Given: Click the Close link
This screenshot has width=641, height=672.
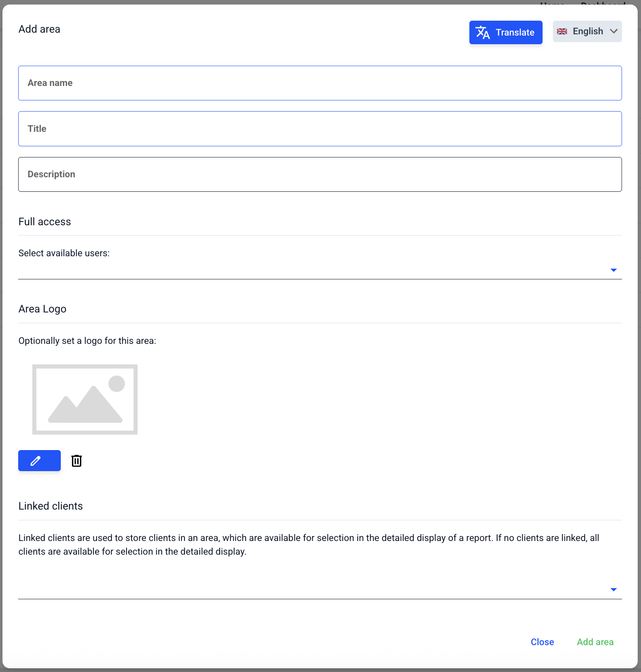Looking at the screenshot, I should [x=542, y=642].
